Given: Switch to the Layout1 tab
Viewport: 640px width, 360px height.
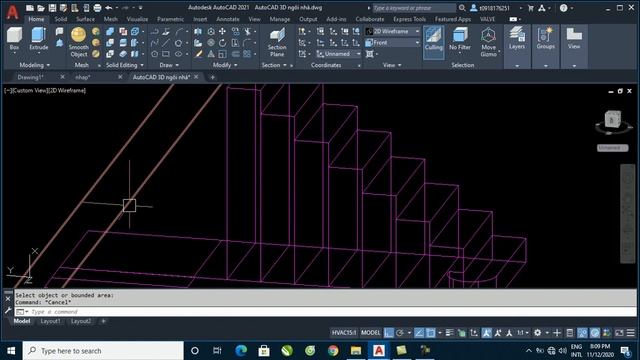Looking at the screenshot, I should click(50, 321).
